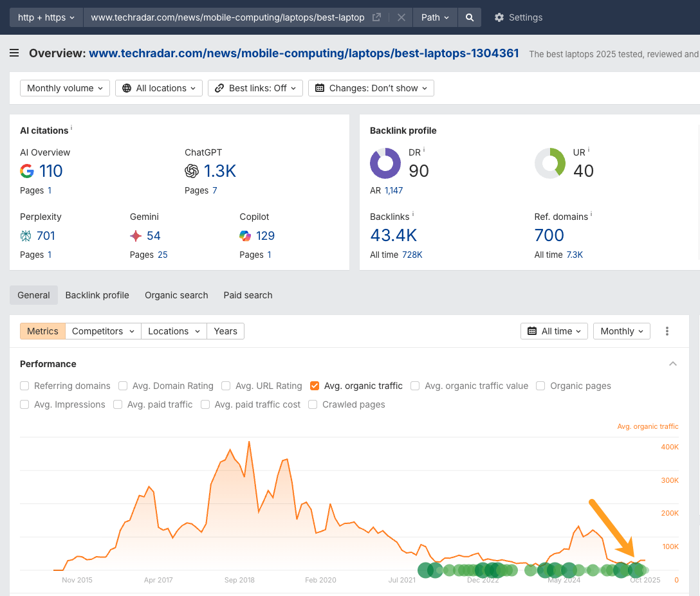Click the Perplexity icon
The height and width of the screenshot is (596, 700).
(27, 236)
